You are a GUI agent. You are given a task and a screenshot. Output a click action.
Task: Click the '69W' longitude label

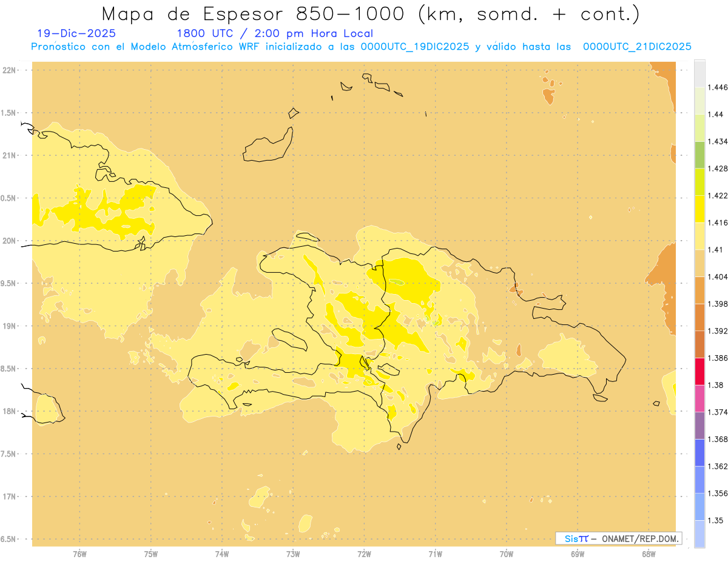click(x=578, y=554)
